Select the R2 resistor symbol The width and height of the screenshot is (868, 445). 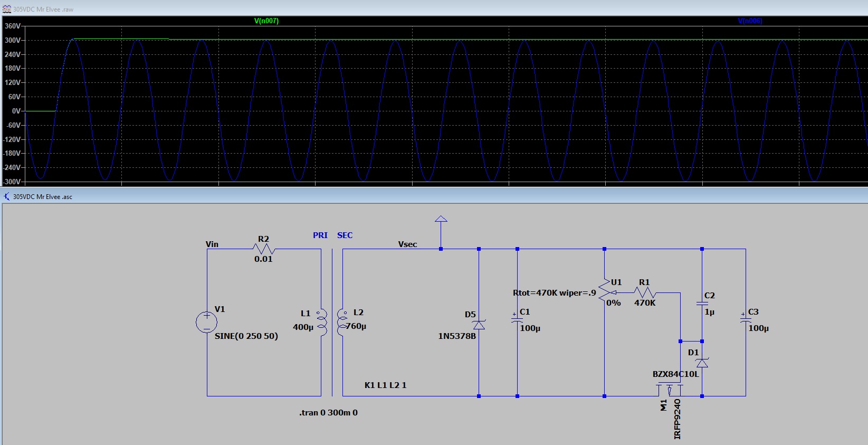pyautogui.click(x=264, y=249)
